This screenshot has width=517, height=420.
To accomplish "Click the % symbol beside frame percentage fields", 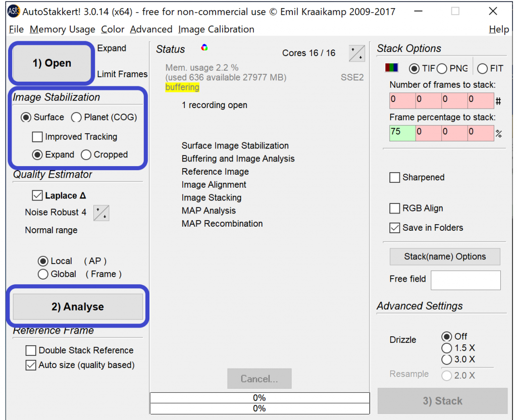I will (498, 133).
